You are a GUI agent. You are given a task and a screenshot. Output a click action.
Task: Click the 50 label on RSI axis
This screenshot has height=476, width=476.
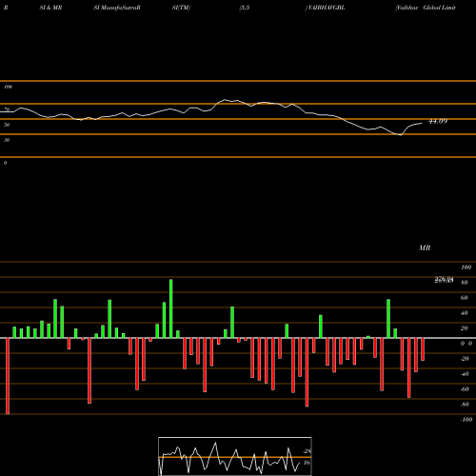point(7,125)
